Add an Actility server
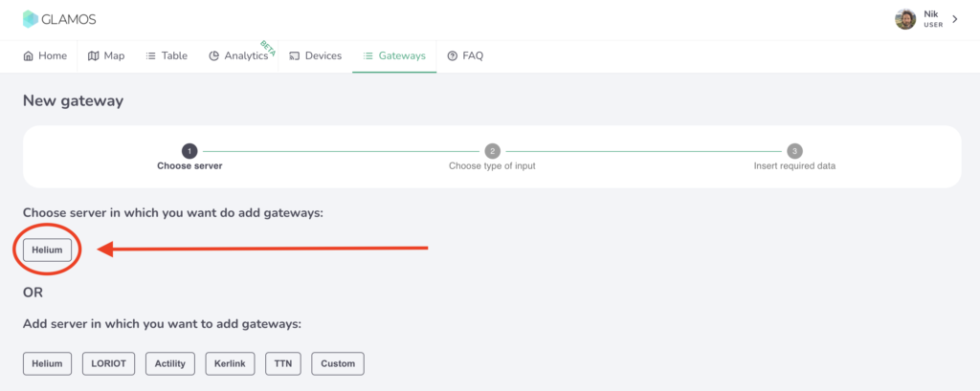Viewport: 980px width, 391px height. point(170,363)
